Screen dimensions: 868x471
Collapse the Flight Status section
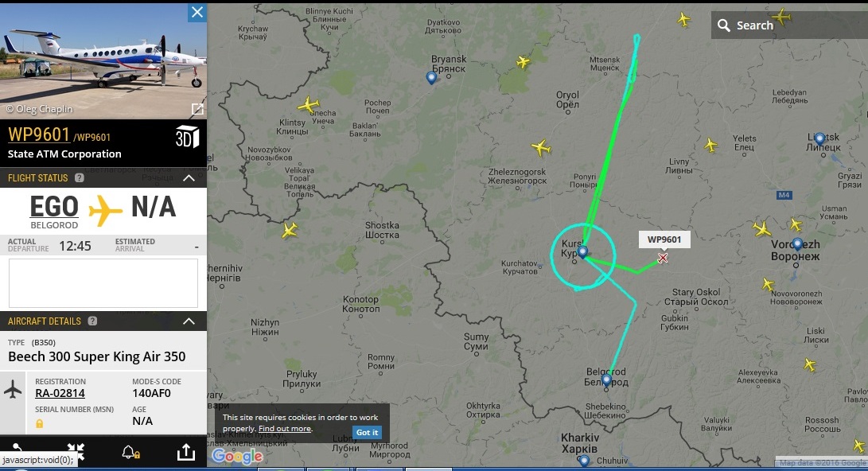(x=189, y=177)
